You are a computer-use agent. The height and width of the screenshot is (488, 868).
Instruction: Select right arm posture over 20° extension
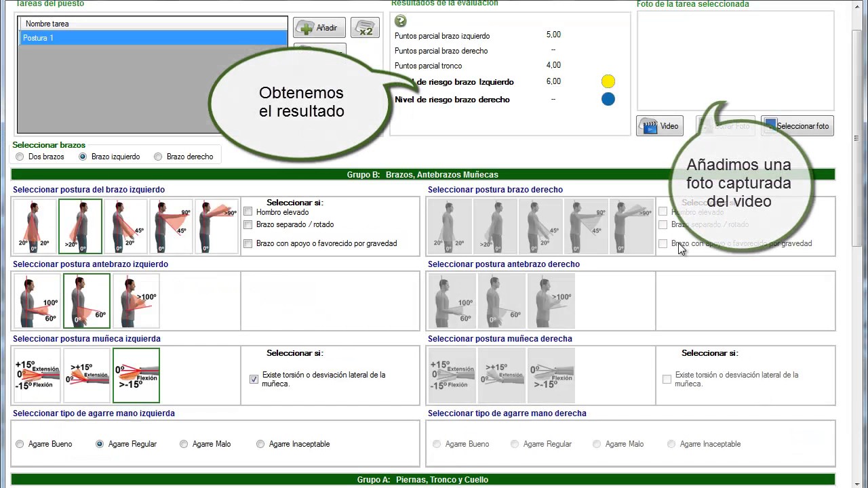[x=495, y=226]
